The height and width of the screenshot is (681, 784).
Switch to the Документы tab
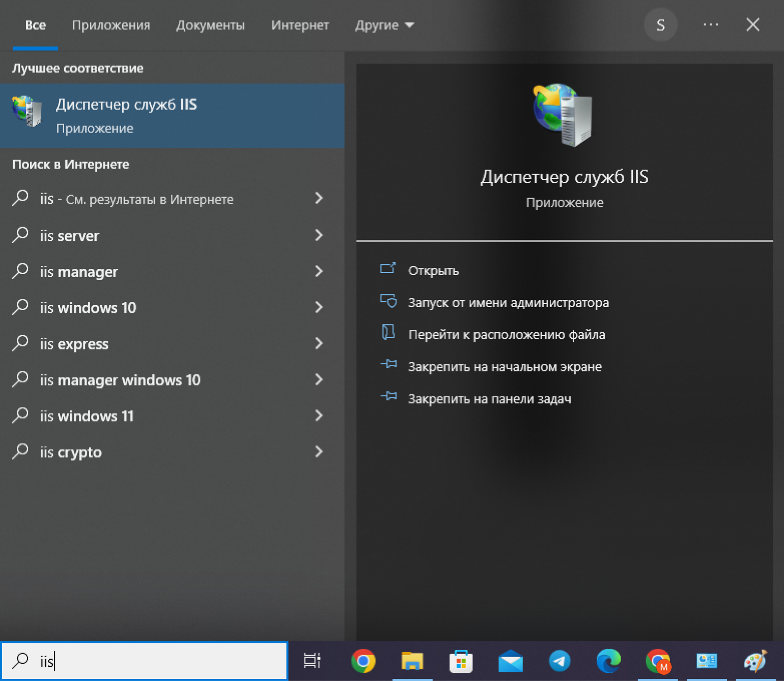point(210,25)
